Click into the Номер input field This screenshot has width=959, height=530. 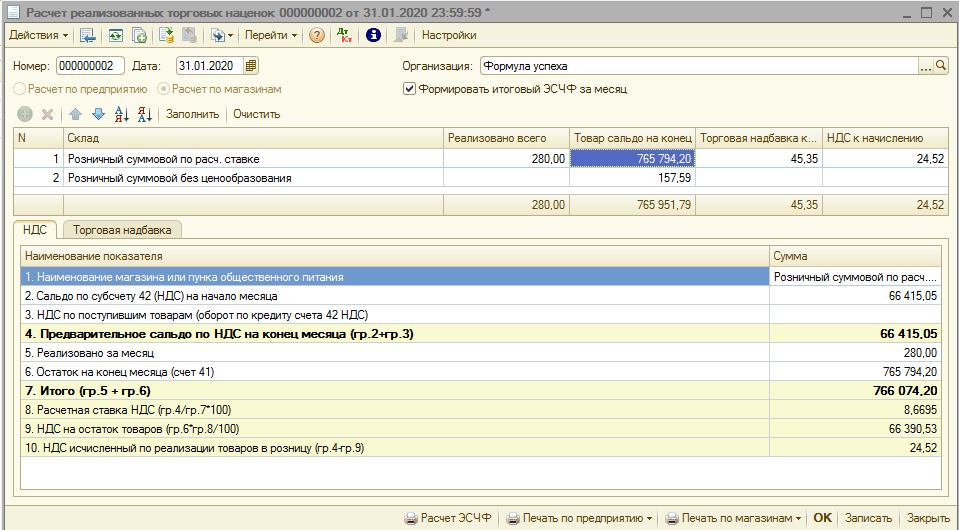point(90,66)
